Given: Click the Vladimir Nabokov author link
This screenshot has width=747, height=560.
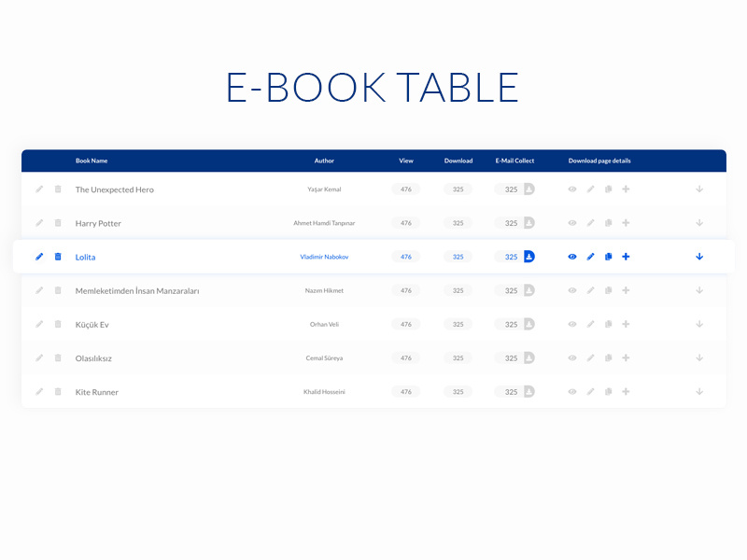Looking at the screenshot, I should click(x=324, y=257).
